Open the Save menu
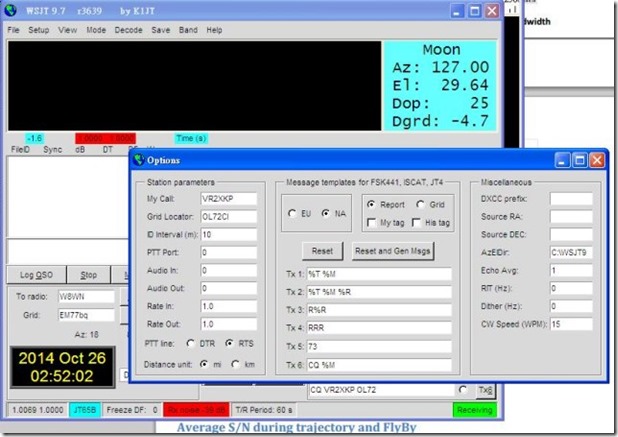Image resolution: width=618 pixels, height=437 pixels. (x=160, y=30)
